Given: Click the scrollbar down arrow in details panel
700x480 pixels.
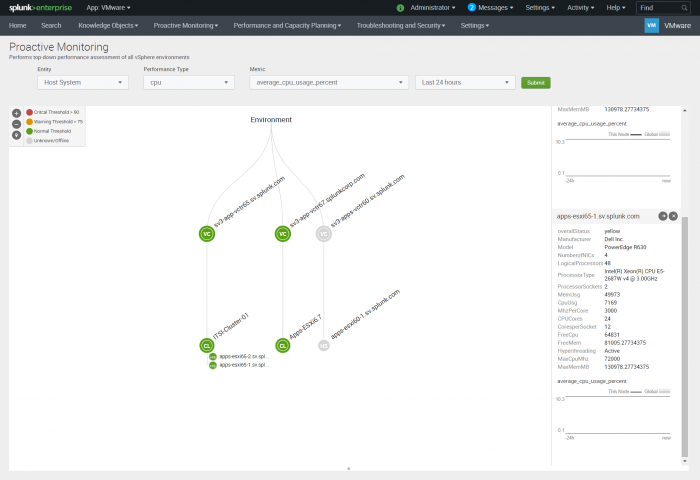Looking at the screenshot, I should 685,461.
